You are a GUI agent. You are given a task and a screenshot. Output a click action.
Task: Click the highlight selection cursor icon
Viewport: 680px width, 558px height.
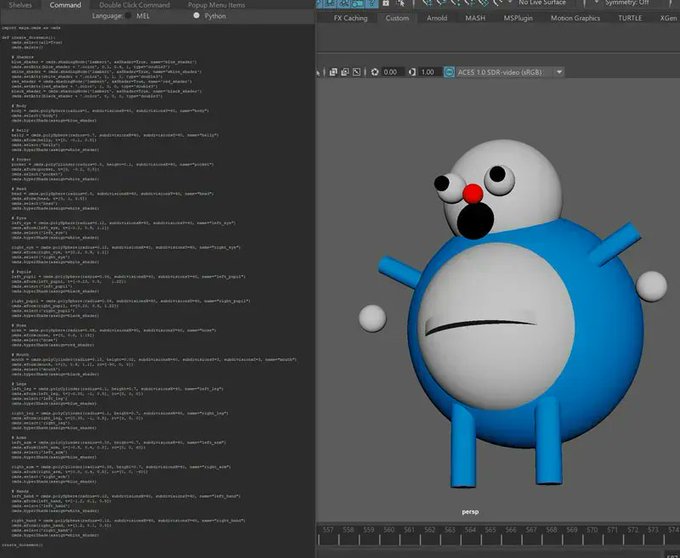tap(401, 3)
